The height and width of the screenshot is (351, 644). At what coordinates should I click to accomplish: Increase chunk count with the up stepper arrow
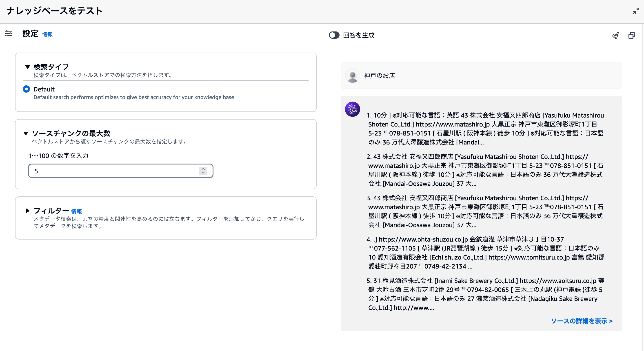[x=203, y=169]
